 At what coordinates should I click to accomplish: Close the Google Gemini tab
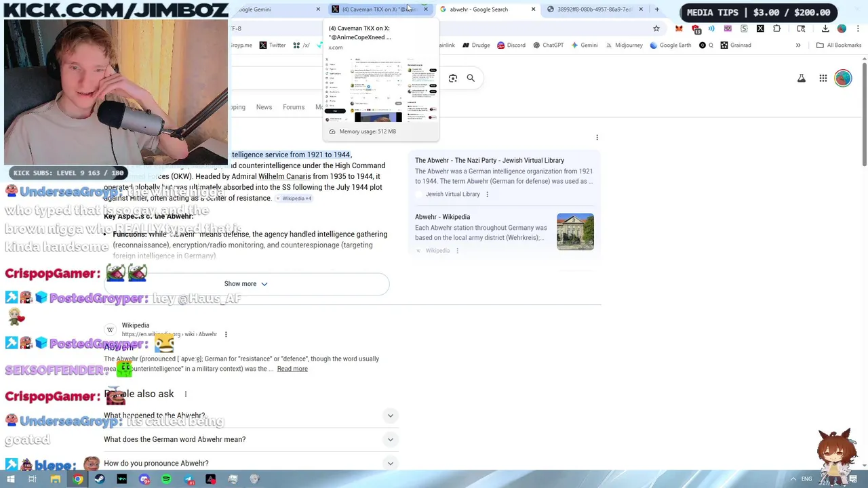[318, 9]
